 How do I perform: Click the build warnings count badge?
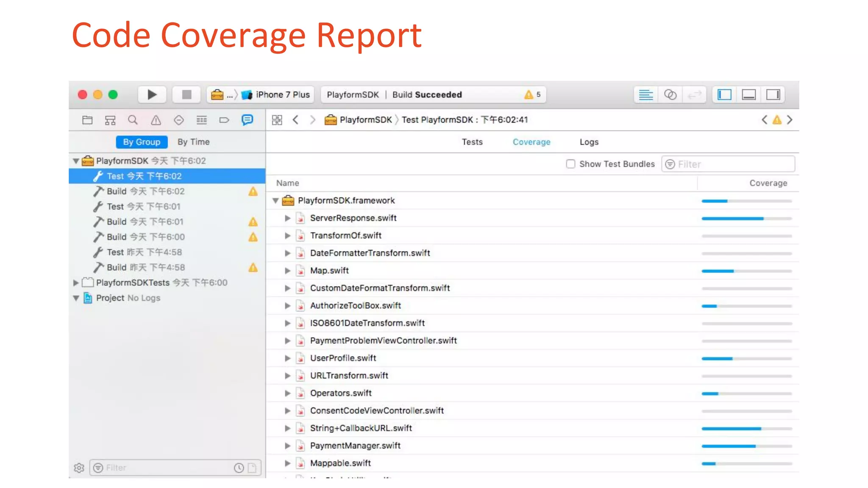(532, 94)
